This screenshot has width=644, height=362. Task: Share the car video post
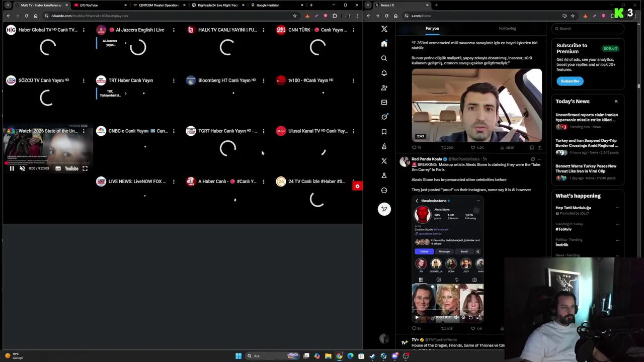coord(539,148)
